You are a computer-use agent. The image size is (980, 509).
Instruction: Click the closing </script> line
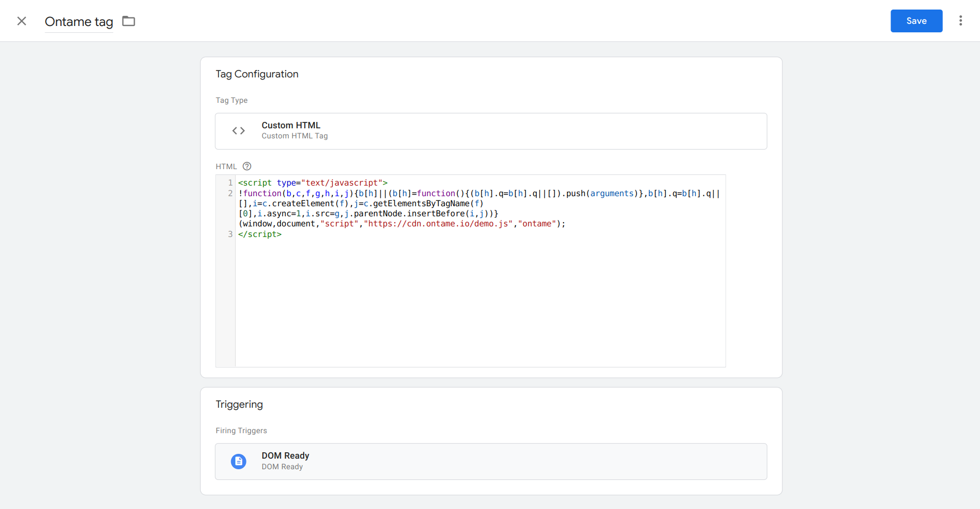(260, 234)
